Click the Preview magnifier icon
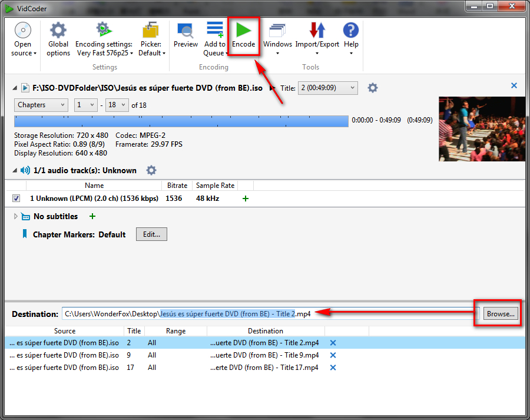Viewport: 530px width, 420px height. 185,30
